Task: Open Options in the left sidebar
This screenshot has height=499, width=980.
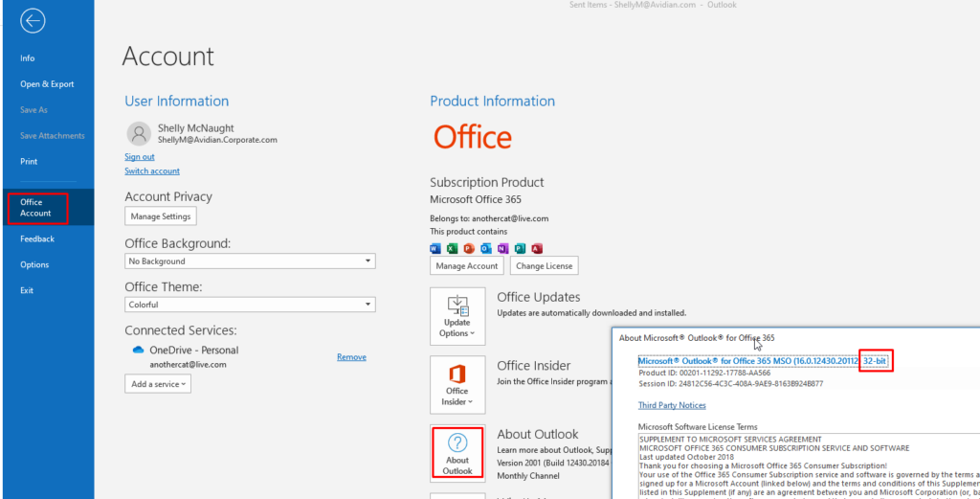Action: click(x=34, y=264)
